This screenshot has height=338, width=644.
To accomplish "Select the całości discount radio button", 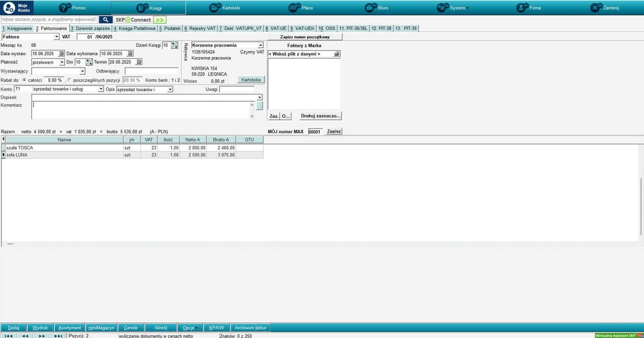I will pos(24,80).
